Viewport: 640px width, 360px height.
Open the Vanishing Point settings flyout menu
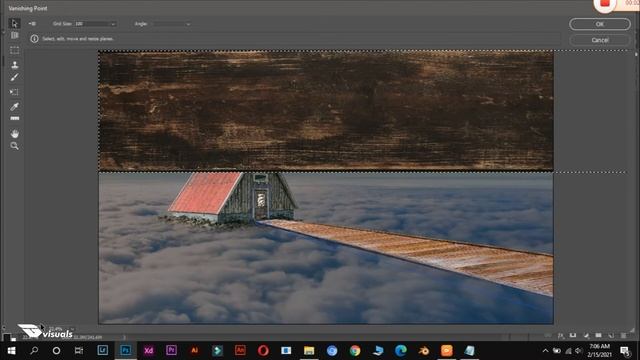click(32, 24)
